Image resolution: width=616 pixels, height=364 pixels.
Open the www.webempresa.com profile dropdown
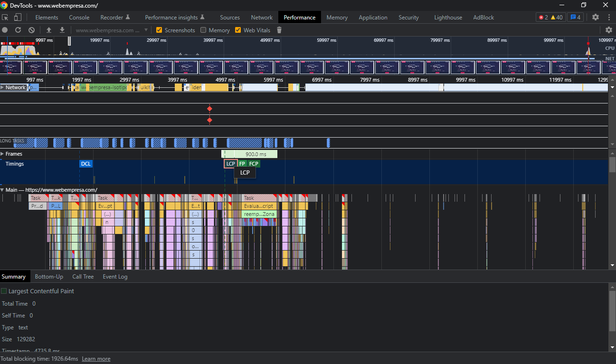coord(113,30)
